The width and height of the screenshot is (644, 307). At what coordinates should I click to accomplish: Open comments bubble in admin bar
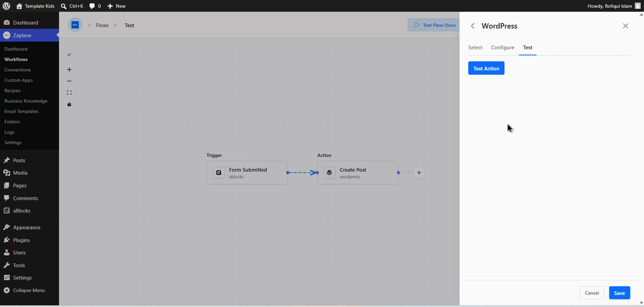(x=95, y=6)
